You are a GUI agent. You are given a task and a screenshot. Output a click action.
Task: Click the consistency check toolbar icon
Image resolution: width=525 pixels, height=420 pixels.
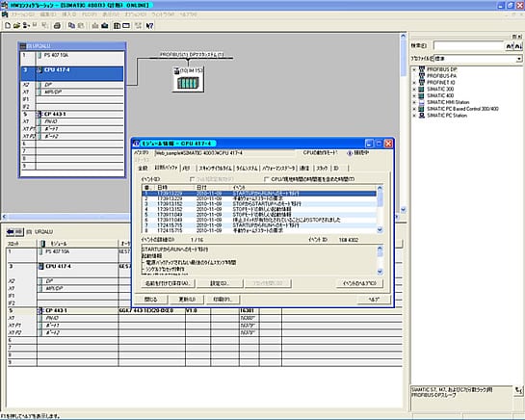click(x=139, y=25)
